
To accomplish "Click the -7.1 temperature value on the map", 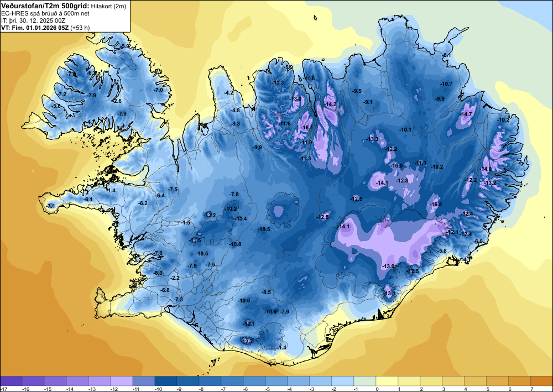I will (x=51, y=206).
